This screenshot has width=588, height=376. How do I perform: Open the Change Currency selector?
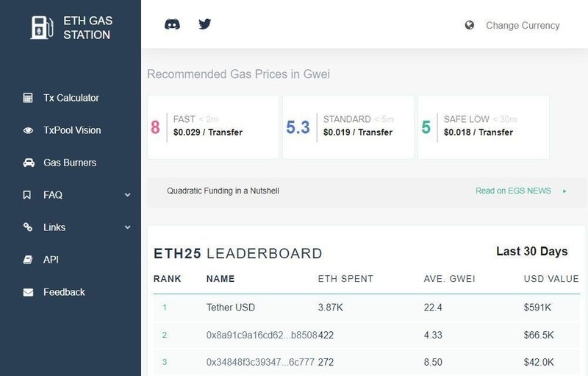click(522, 25)
